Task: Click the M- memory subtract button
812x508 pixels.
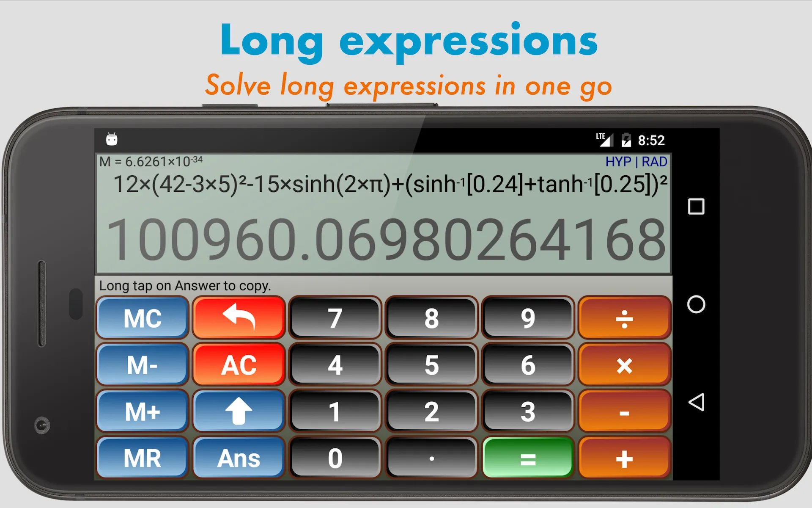Action: click(142, 364)
